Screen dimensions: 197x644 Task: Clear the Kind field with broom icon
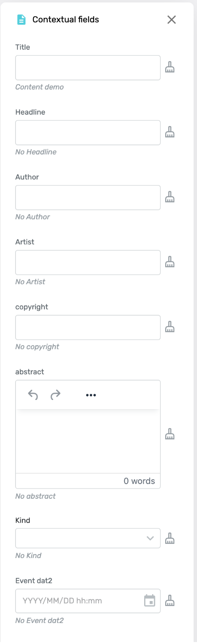(x=170, y=539)
